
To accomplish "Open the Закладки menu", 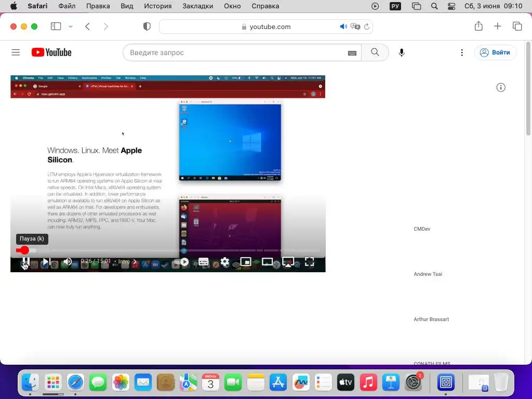I will [x=198, y=6].
